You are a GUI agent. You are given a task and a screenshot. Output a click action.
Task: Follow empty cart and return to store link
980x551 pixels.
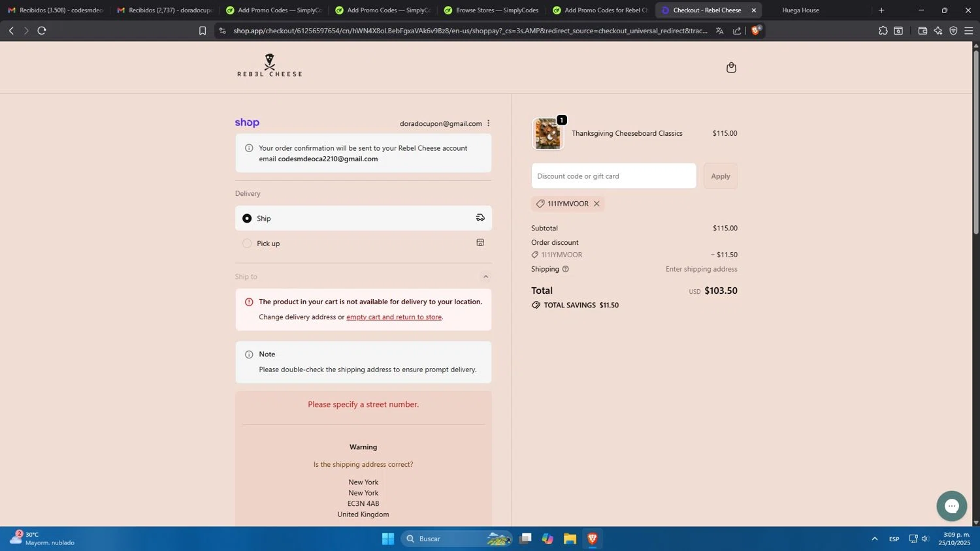coord(394,317)
